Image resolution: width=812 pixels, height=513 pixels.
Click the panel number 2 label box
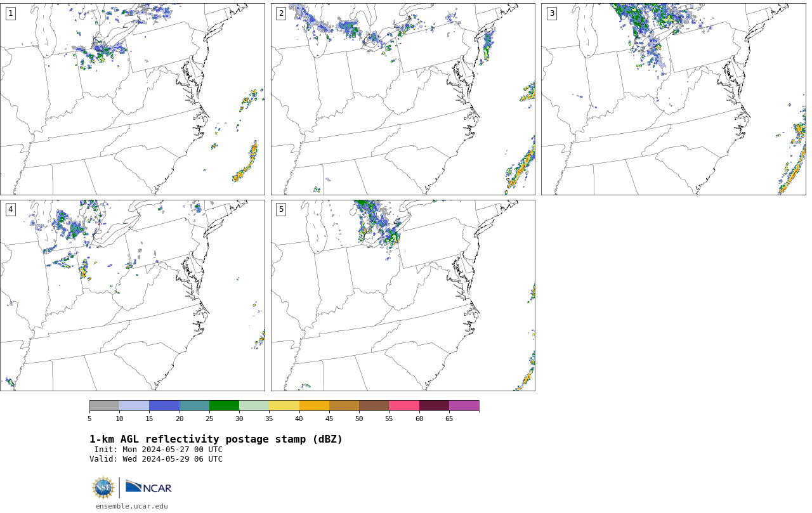tap(281, 13)
